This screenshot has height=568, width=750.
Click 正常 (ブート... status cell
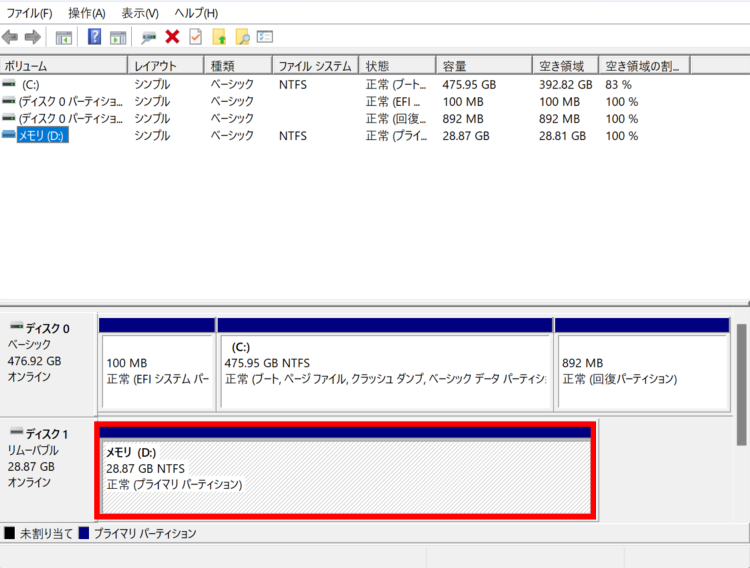pos(396,85)
